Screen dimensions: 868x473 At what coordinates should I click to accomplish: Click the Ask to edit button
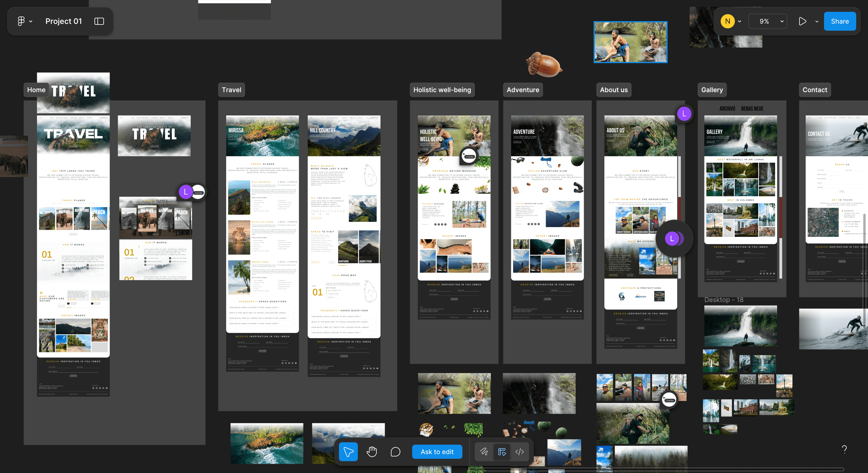pos(437,452)
